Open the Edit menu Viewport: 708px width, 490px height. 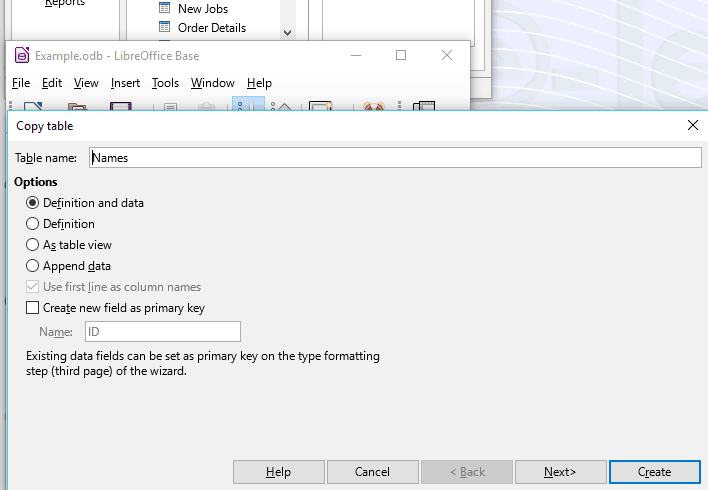coord(51,83)
